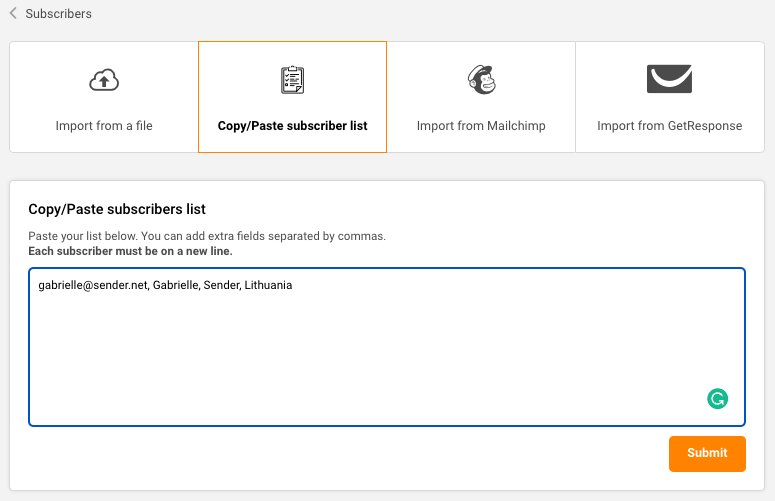Image resolution: width=775 pixels, height=501 pixels.
Task: Click the clipboard checklist icon
Action: click(x=292, y=80)
